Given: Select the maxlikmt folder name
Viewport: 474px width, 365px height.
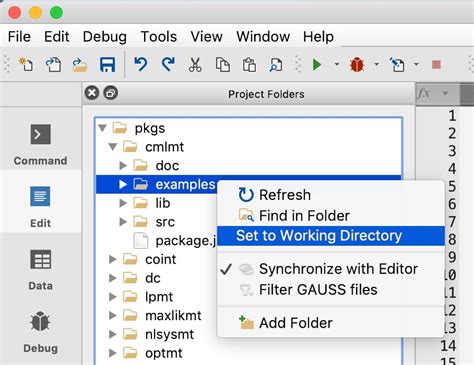Looking at the screenshot, I should 173,316.
